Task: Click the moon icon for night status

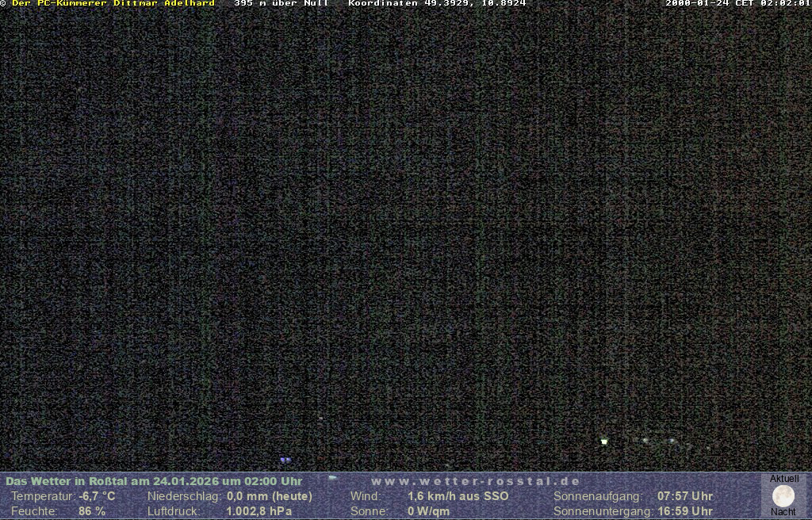Action: pos(783,496)
